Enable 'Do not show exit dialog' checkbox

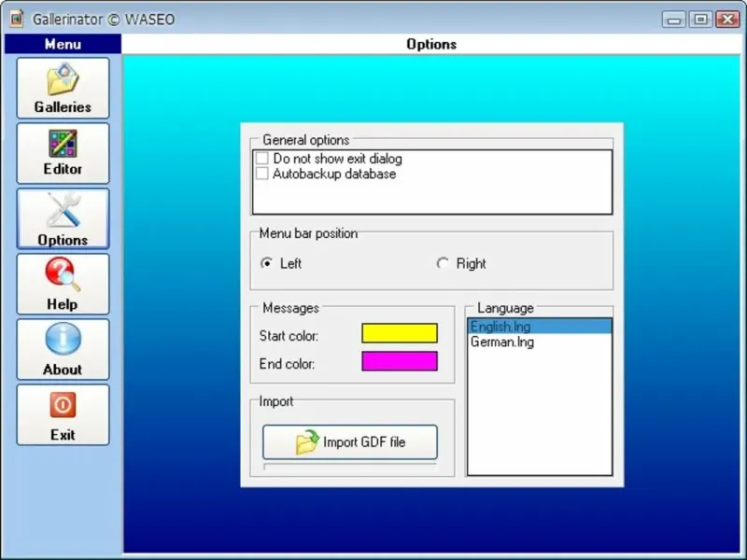pyautogui.click(x=262, y=158)
